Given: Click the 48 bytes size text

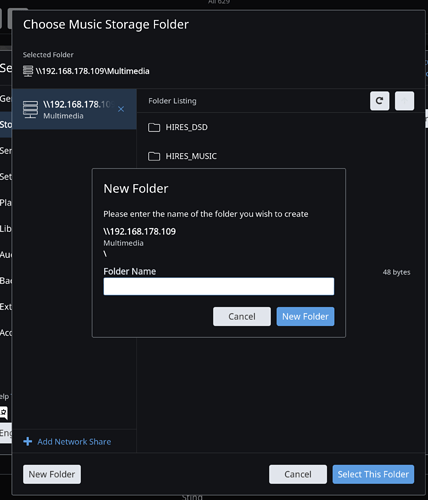Looking at the screenshot, I should 396,272.
